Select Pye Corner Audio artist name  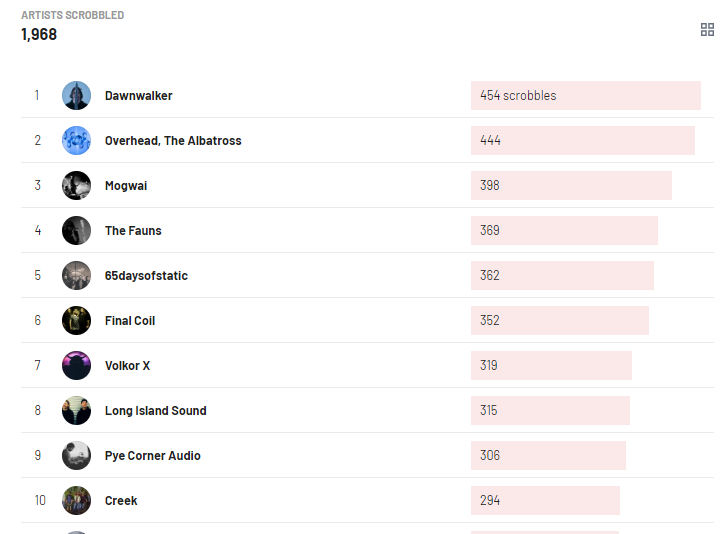(152, 456)
